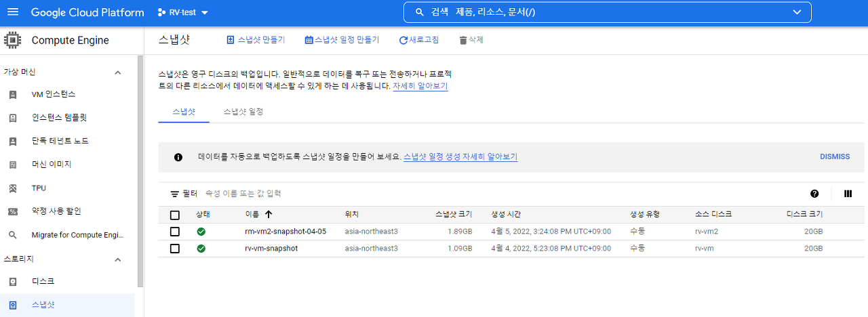Open VM 인스턴스 in sidebar
This screenshot has height=317, width=868.
(54, 95)
